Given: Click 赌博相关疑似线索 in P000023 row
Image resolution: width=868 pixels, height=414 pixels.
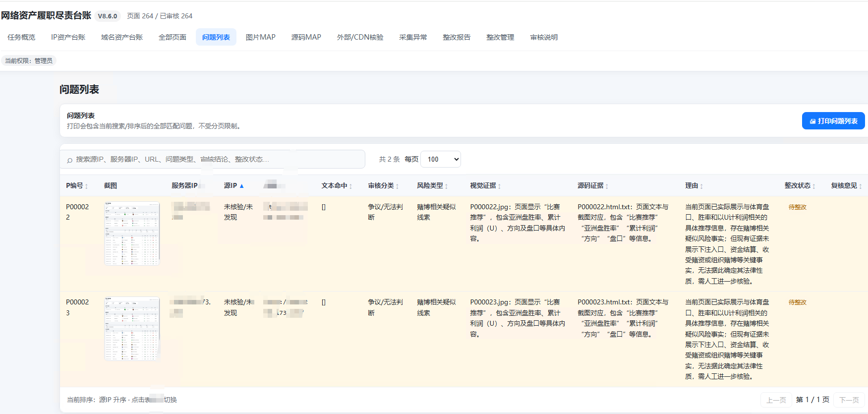Looking at the screenshot, I should 436,307.
